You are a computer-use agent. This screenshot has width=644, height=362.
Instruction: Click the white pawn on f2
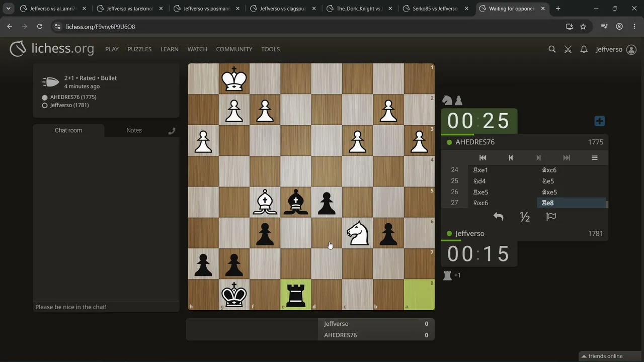pos(265,110)
